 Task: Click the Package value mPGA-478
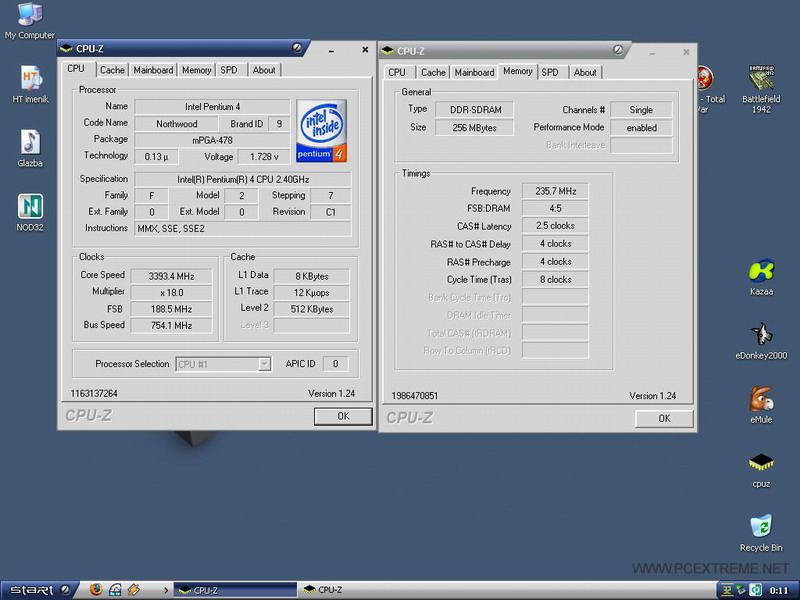(x=212, y=140)
